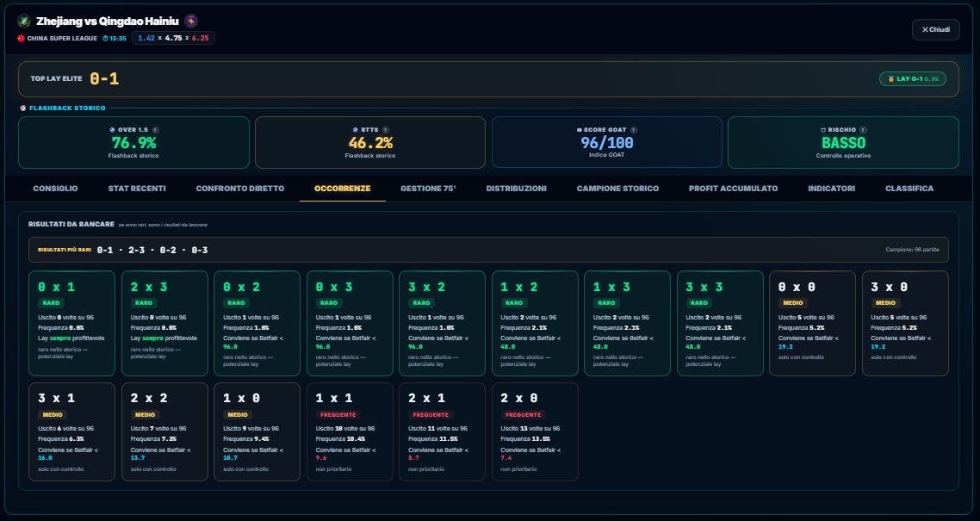This screenshot has width=980, height=521.
Task: Click the 3 x 0 score card
Action: 905,324
